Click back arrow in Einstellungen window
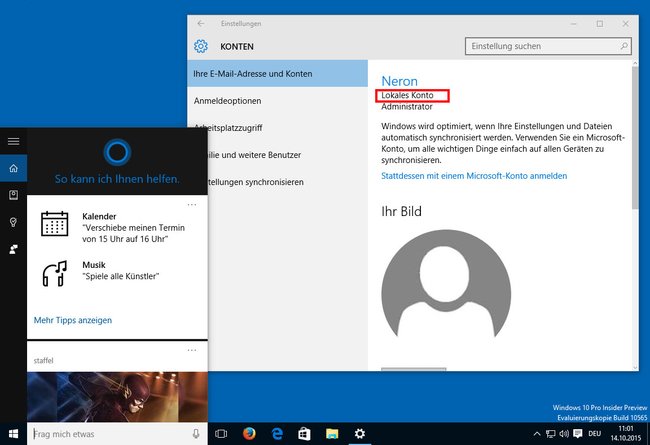Image resolution: width=650 pixels, height=445 pixels. click(x=201, y=24)
